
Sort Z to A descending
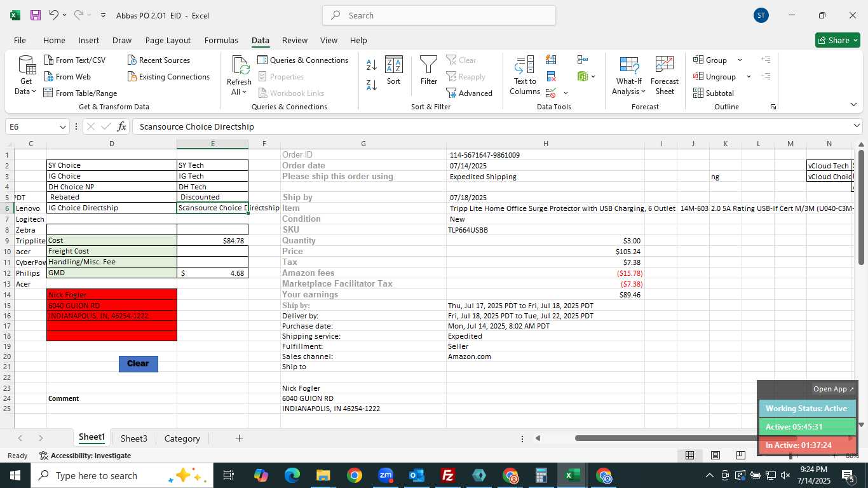372,85
